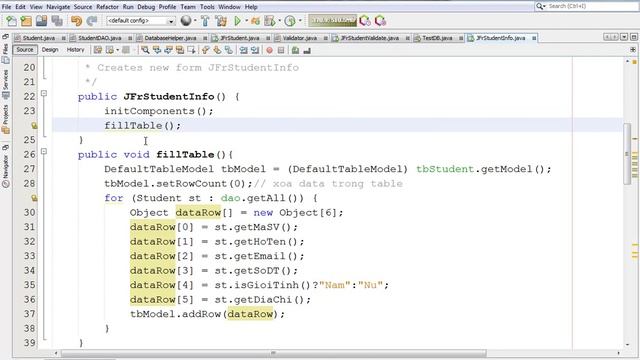Click the vertical editor scrollbar thumb

click(x=627, y=153)
